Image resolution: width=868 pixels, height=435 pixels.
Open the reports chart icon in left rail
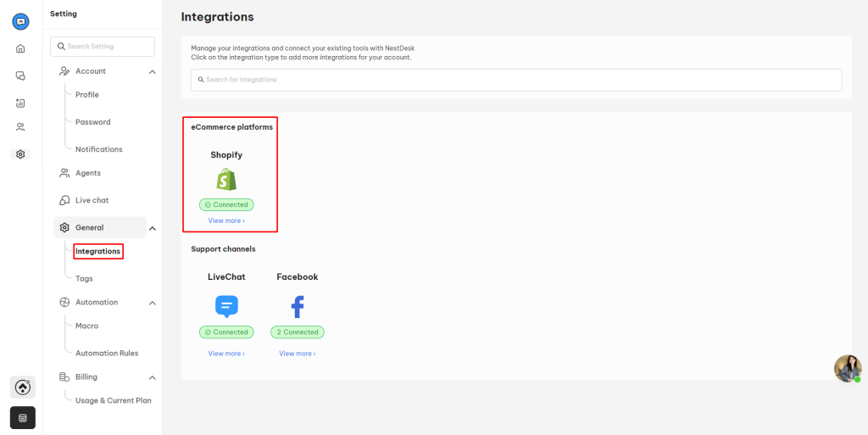click(x=20, y=103)
